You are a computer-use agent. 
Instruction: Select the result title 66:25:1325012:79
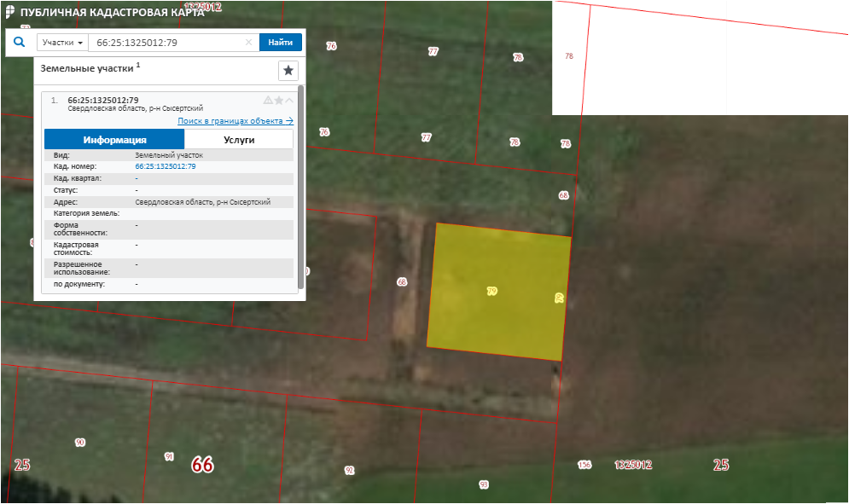pyautogui.click(x=102, y=101)
